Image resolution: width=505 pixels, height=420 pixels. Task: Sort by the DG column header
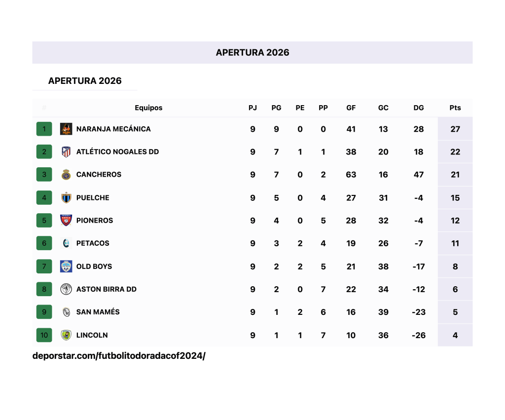pos(418,108)
